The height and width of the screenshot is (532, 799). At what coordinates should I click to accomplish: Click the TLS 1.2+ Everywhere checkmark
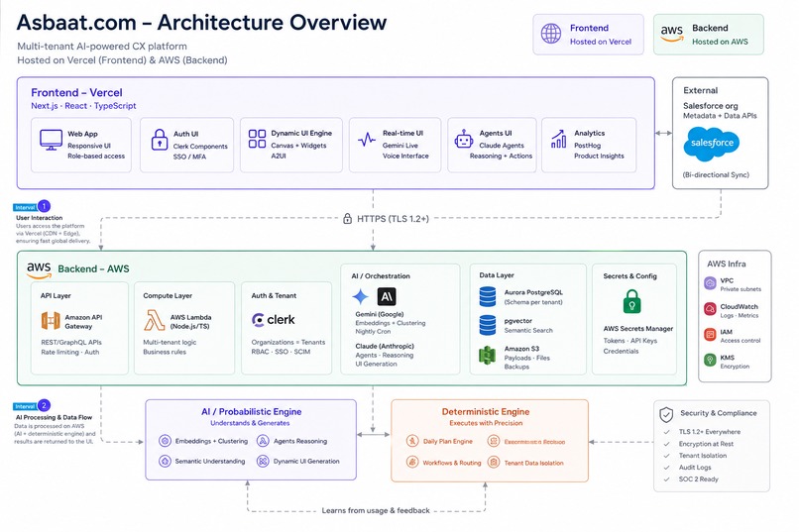666,432
